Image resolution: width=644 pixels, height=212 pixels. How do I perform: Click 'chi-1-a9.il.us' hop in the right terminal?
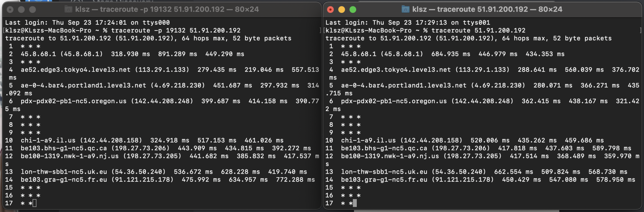tap(369, 141)
